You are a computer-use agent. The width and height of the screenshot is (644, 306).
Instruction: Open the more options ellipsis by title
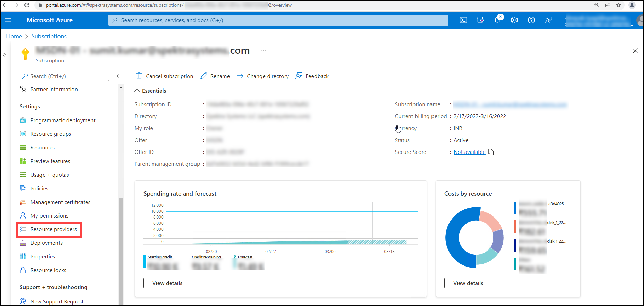[263, 51]
